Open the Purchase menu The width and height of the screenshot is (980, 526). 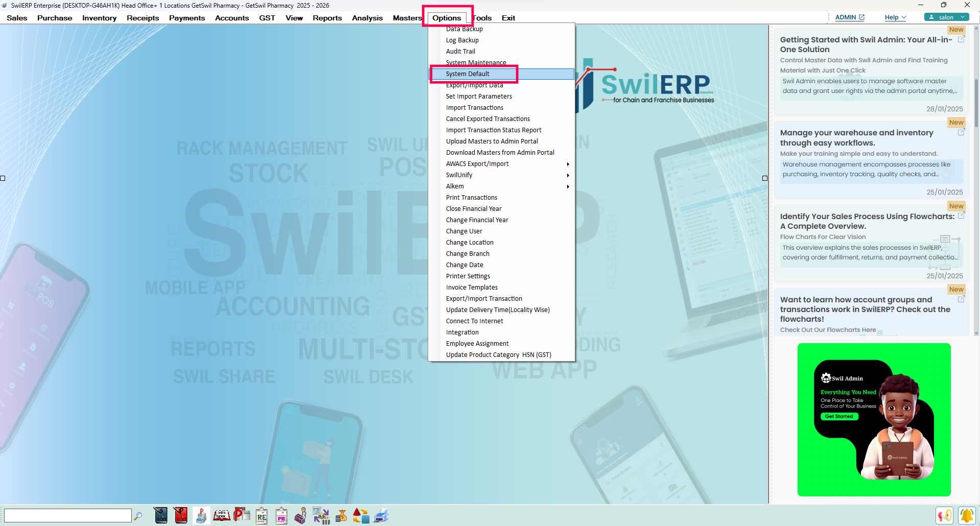coord(55,18)
